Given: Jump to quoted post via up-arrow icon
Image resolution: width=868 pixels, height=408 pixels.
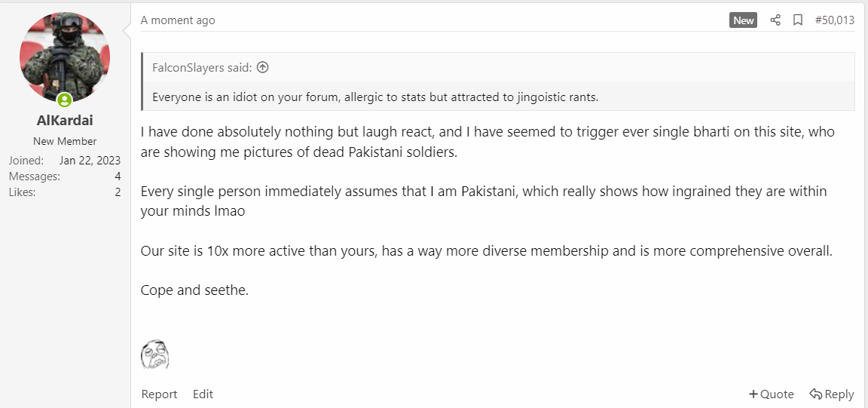Looking at the screenshot, I should pyautogui.click(x=263, y=68).
